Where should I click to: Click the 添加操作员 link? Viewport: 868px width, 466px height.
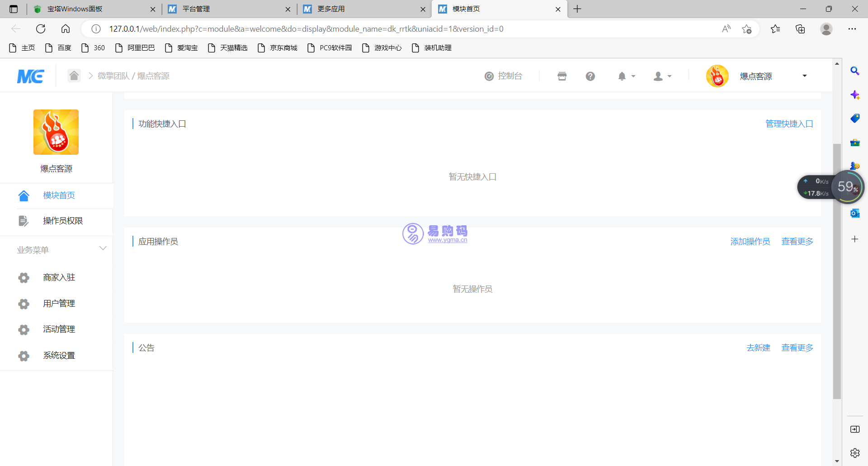750,242
